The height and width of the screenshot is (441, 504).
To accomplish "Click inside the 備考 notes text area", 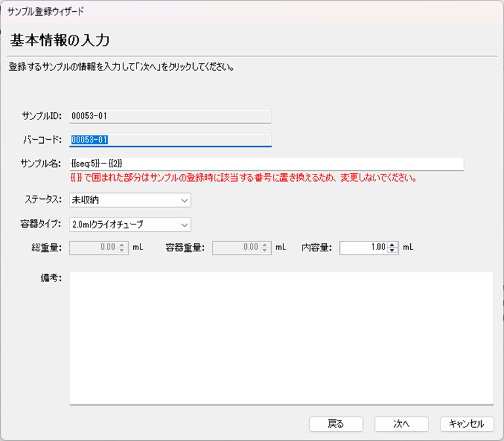I will point(281,338).
